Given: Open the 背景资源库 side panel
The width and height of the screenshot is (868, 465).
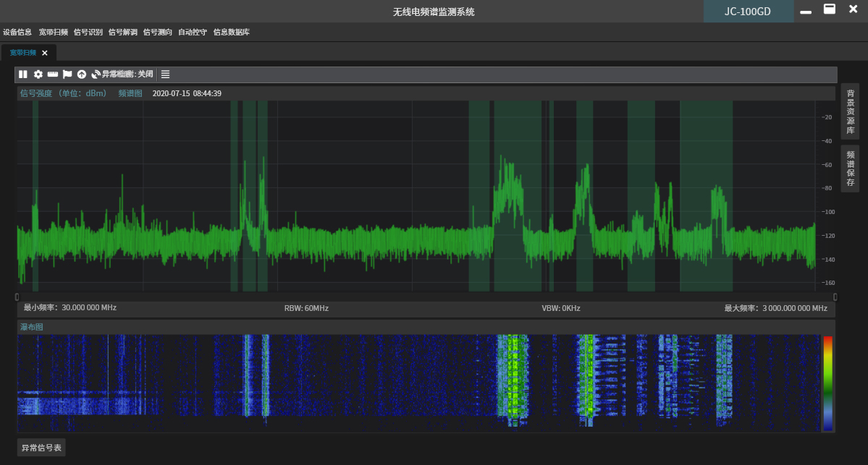Looking at the screenshot, I should 851,111.
